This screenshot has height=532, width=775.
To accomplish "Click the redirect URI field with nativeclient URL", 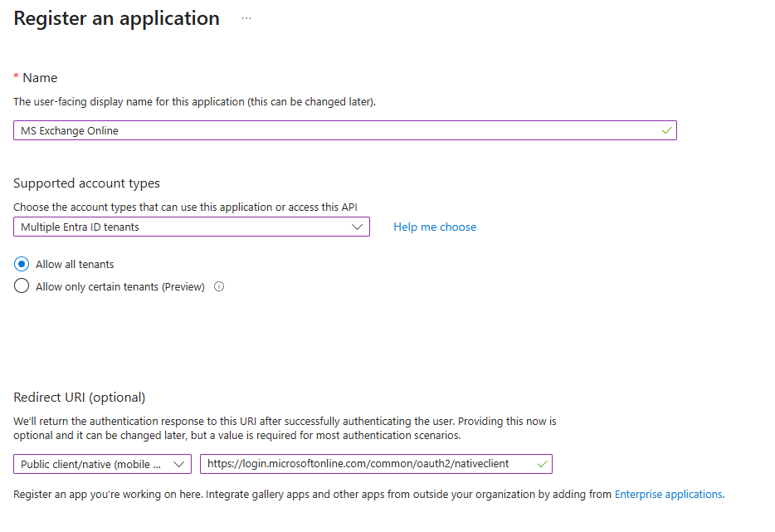I will pyautogui.click(x=376, y=464).
